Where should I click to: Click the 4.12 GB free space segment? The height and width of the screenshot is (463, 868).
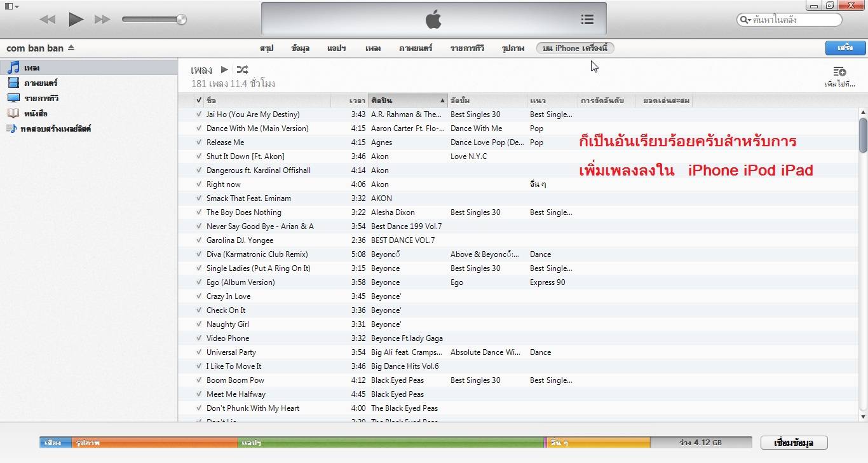click(701, 443)
